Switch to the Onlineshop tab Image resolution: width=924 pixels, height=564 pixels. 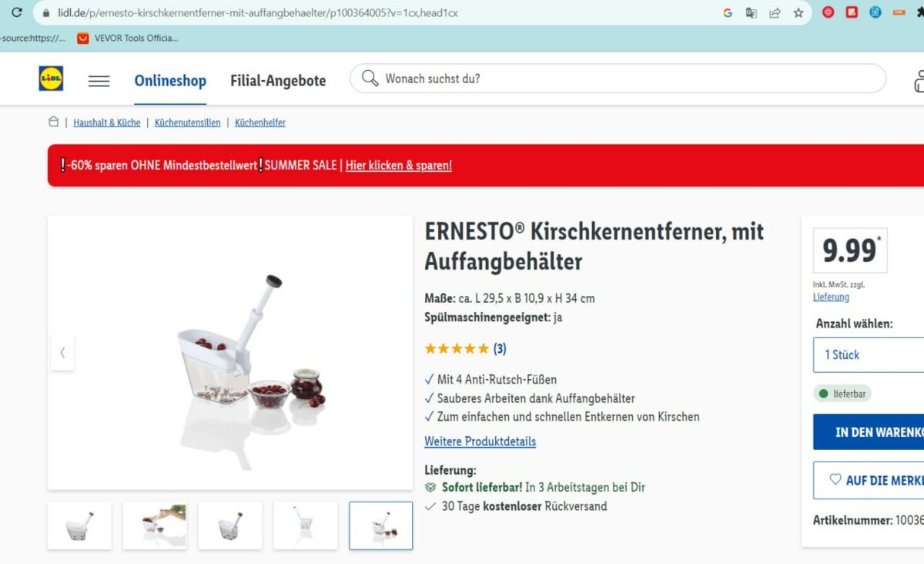pyautogui.click(x=170, y=80)
